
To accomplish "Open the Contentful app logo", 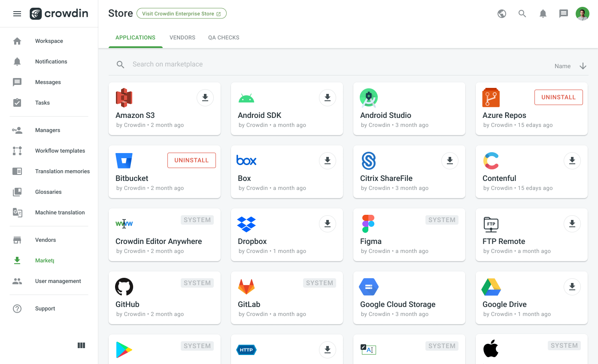I will click(491, 161).
